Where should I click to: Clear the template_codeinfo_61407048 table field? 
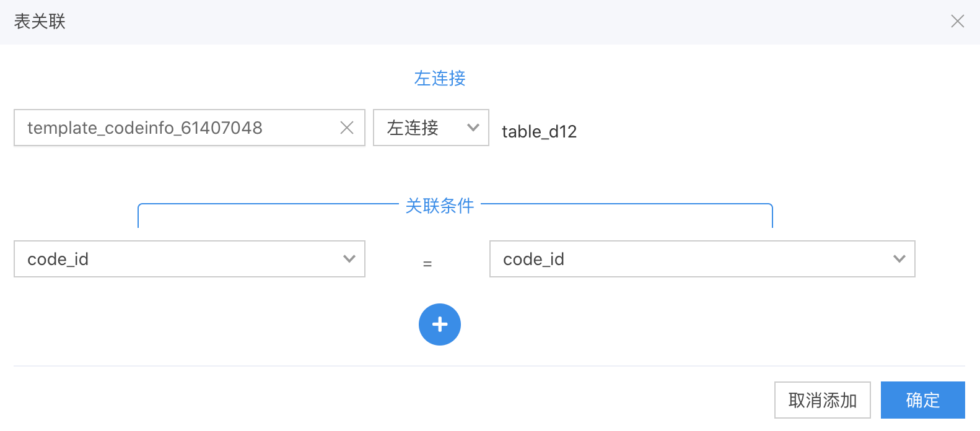[347, 128]
